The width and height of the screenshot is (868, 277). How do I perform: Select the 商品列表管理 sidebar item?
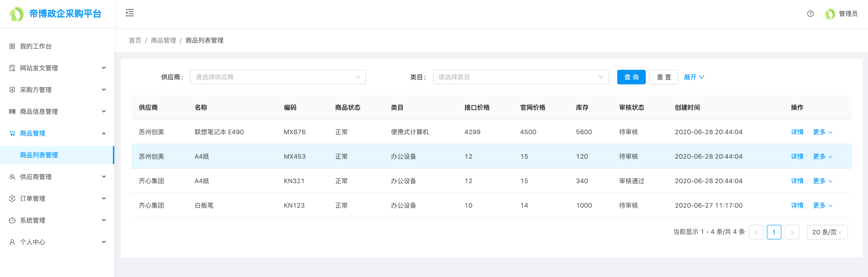pyautogui.click(x=39, y=155)
